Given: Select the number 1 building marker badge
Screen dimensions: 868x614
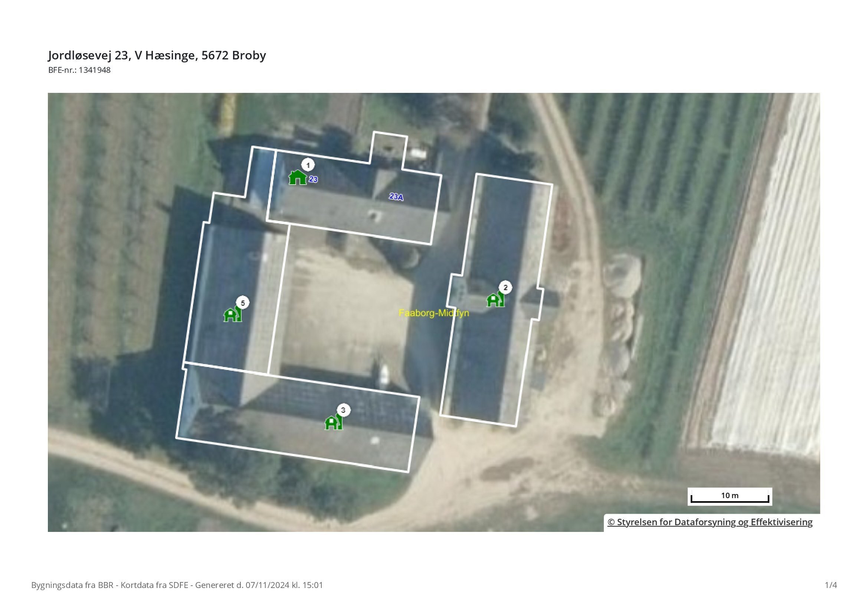Looking at the screenshot, I should [x=308, y=165].
